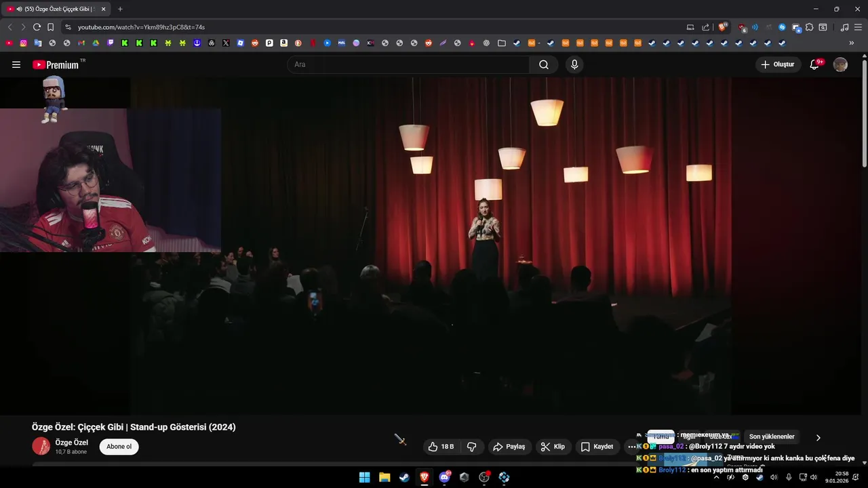Open more actions three-dot menu
Screen dimensions: 868x488
click(x=631, y=447)
